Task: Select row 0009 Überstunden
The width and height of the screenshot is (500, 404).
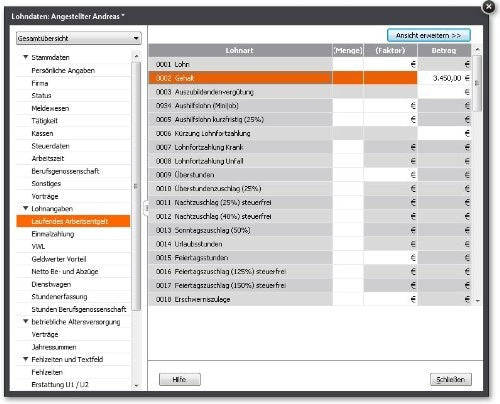Action: [x=310, y=175]
